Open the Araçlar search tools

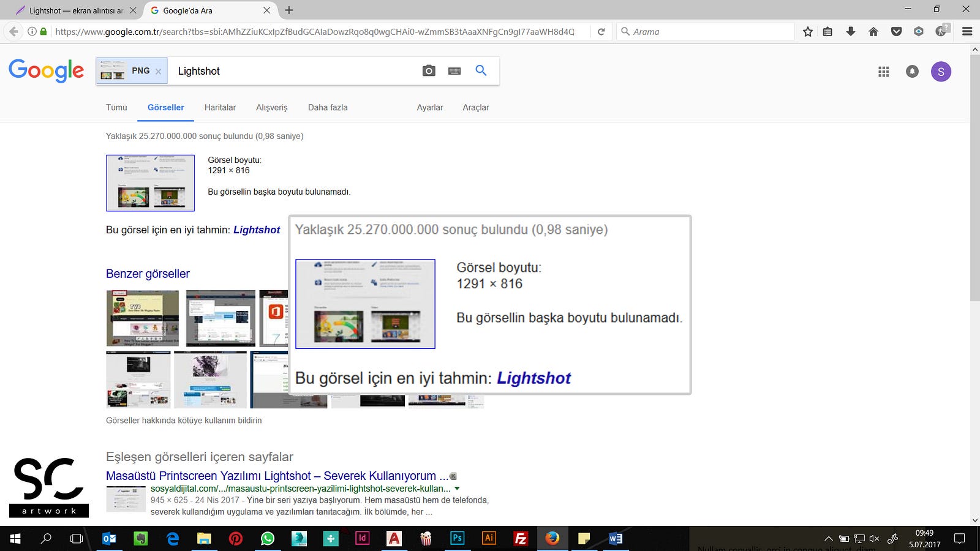click(476, 108)
